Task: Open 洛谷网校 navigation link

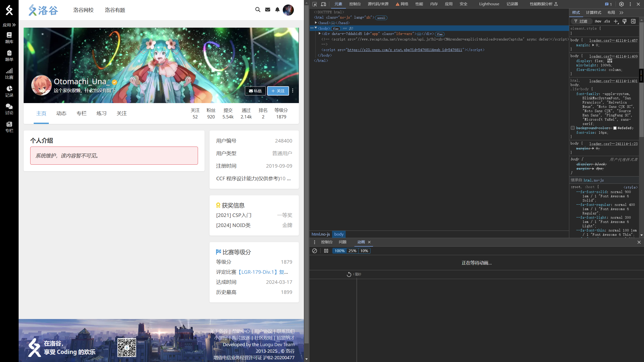Action: 84,10
